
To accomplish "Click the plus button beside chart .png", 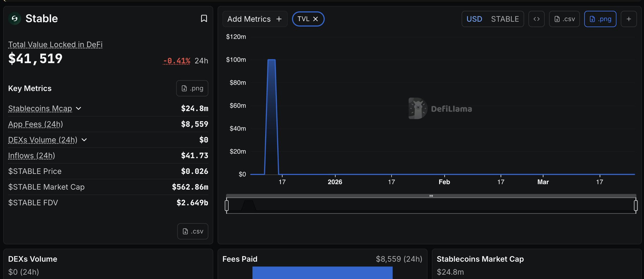I will coord(629,19).
